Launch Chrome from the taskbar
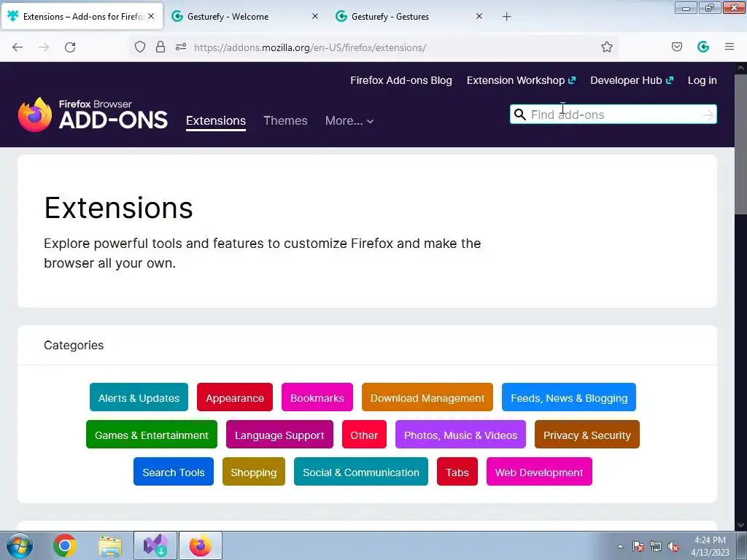Screen dimensions: 747x560 coord(65,545)
